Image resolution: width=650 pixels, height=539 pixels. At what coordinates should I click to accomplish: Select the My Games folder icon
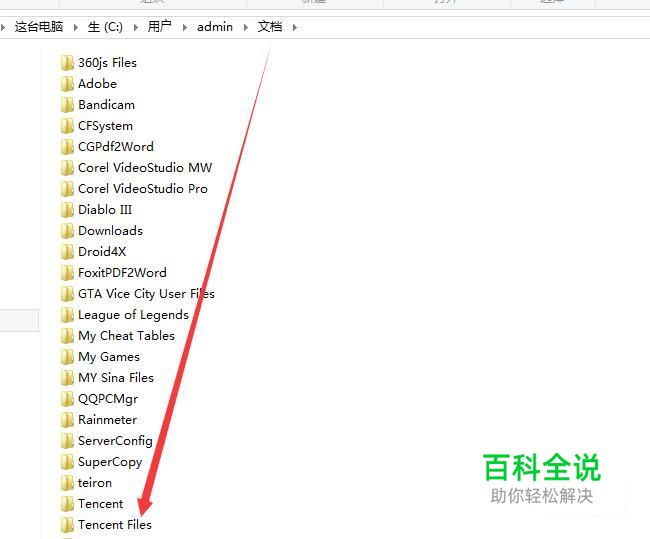(67, 357)
